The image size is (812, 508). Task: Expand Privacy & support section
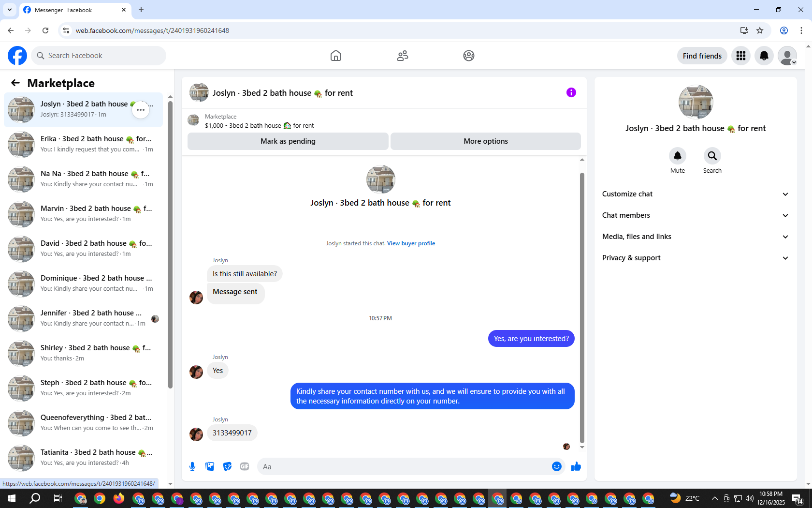[x=696, y=258]
